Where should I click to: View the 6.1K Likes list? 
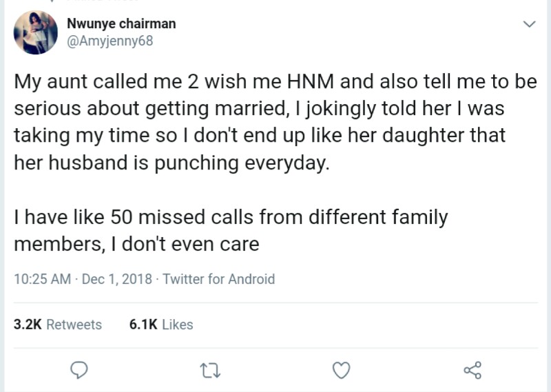click(x=161, y=324)
